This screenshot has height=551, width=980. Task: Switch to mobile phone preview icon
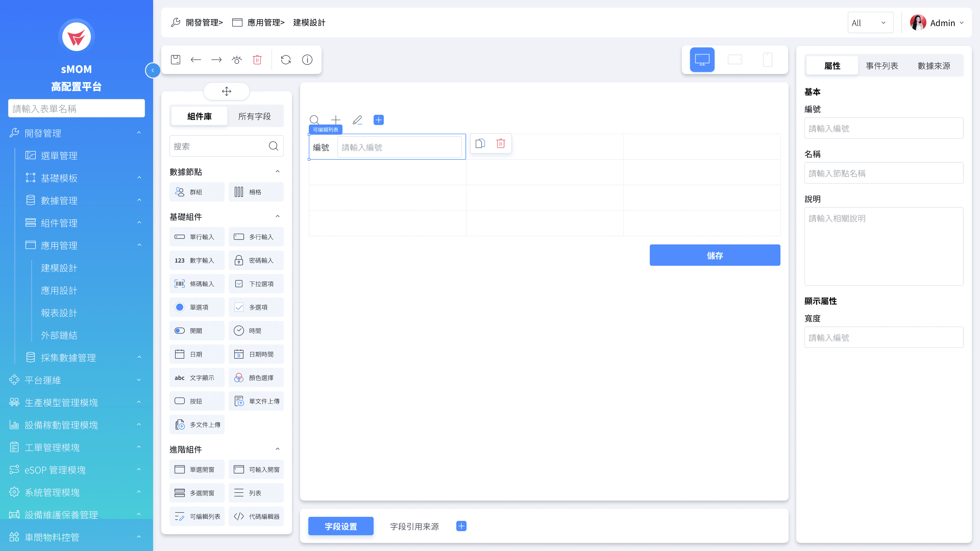coord(767,60)
